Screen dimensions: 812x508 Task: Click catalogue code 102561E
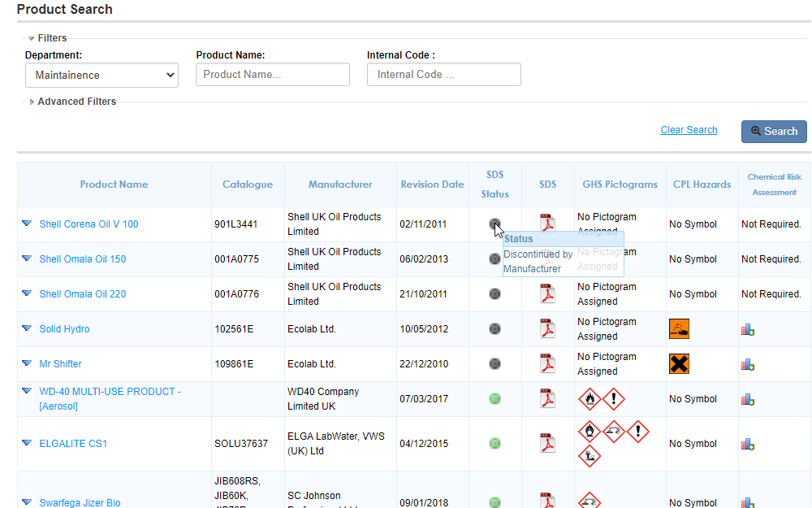(234, 328)
